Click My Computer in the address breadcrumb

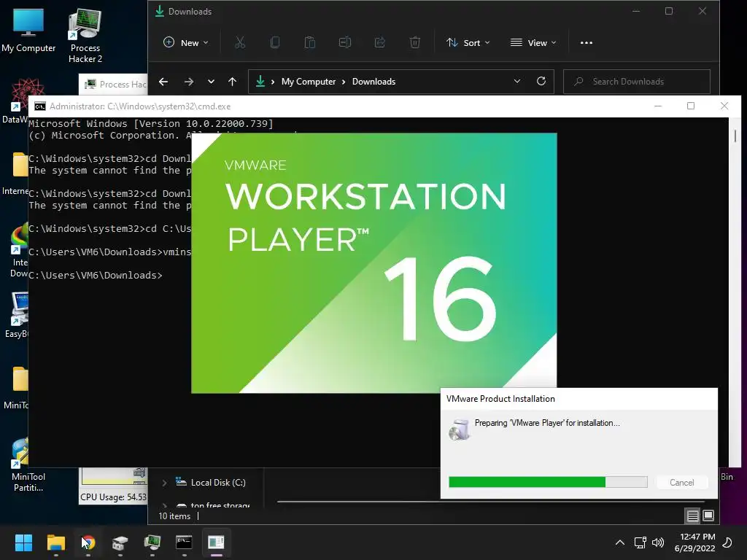click(309, 82)
